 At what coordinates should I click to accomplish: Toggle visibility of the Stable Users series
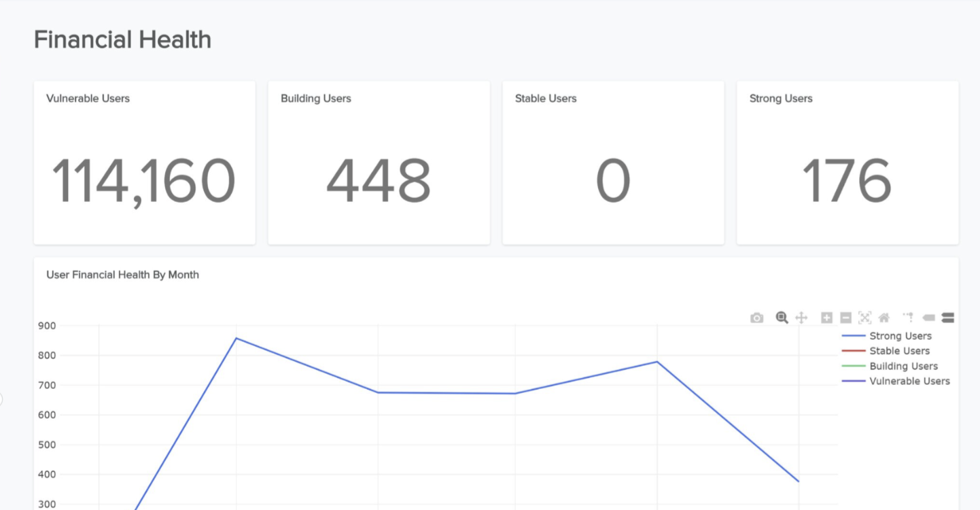[899, 351]
